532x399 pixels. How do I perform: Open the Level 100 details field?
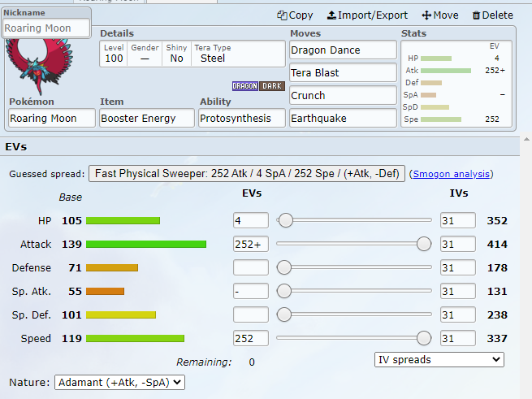[114, 54]
